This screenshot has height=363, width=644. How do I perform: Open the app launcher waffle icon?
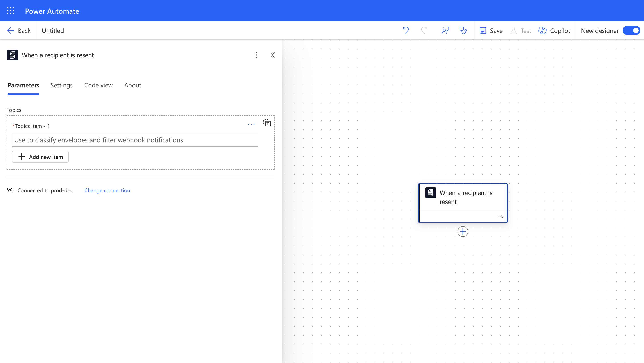11,11
